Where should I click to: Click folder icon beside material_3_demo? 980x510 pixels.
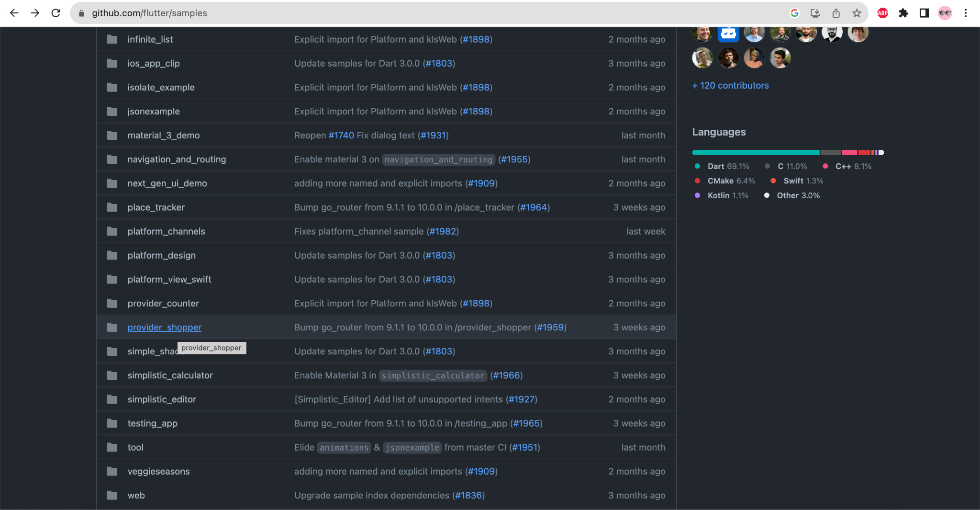click(112, 135)
